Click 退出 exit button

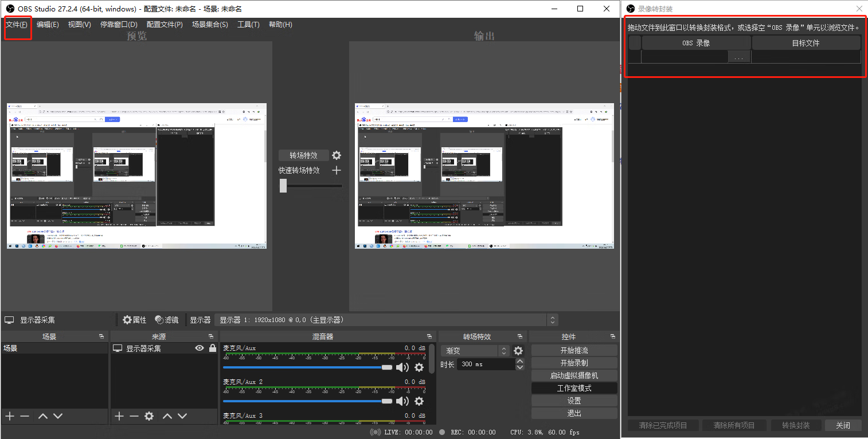point(574,413)
